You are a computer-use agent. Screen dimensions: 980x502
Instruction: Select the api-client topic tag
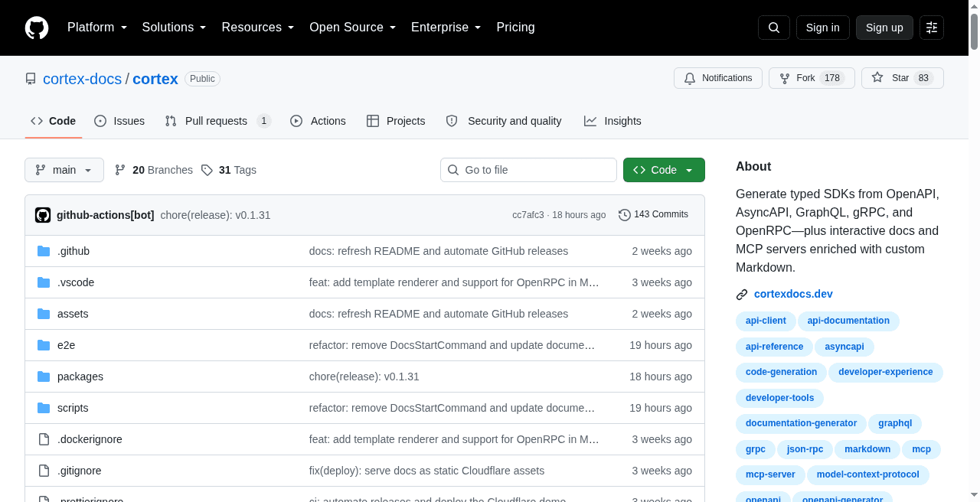tap(766, 321)
